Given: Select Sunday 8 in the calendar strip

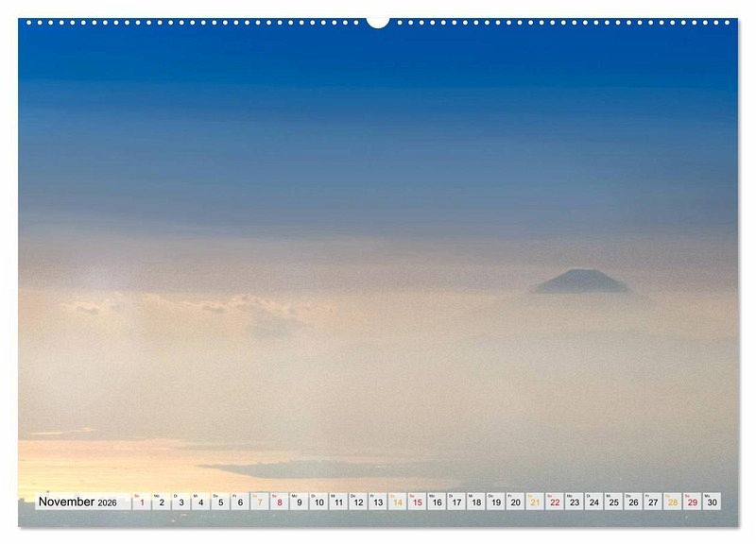Looking at the screenshot, I should click(280, 502).
